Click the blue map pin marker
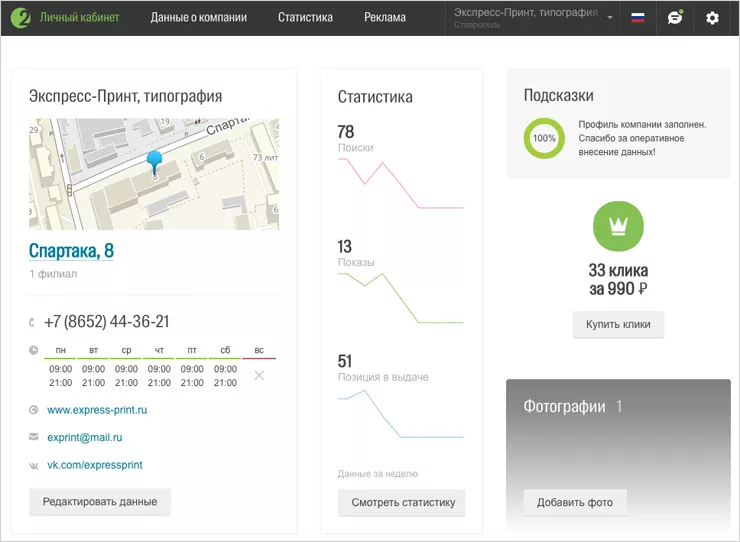 pos(154,163)
